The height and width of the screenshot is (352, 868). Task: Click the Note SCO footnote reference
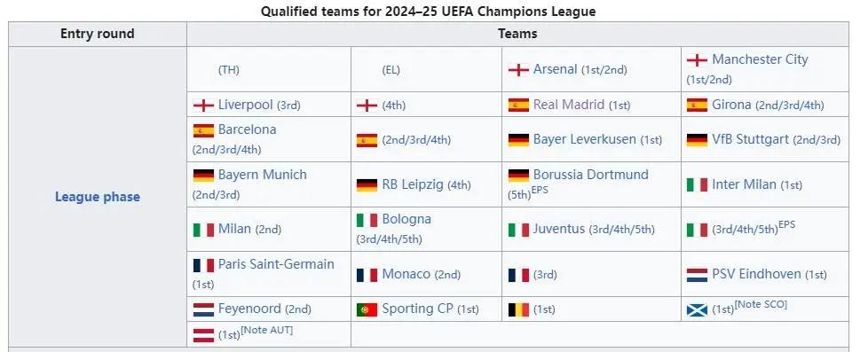(x=761, y=304)
